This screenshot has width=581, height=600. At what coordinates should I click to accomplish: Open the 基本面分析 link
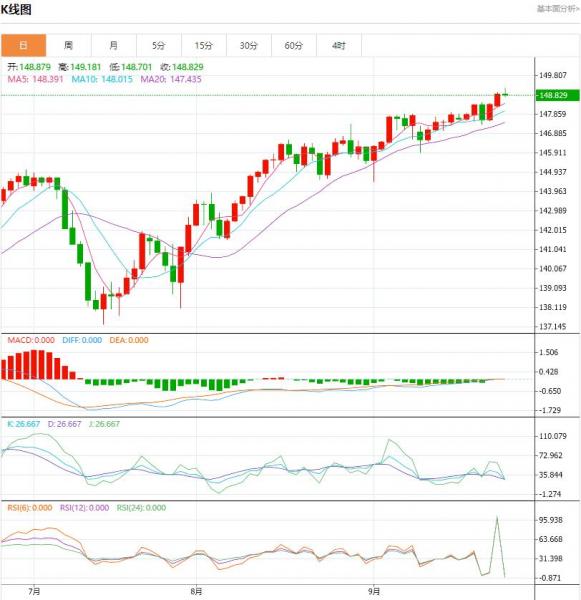(558, 8)
